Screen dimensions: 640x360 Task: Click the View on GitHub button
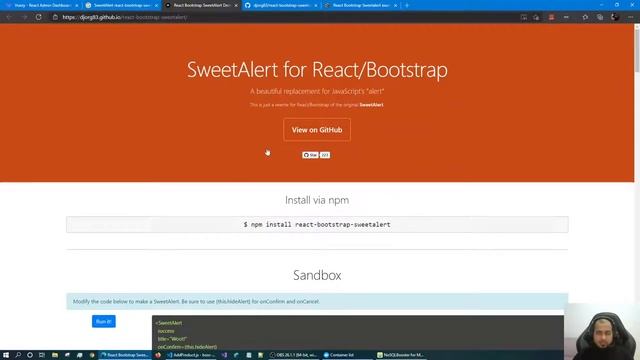coord(317,130)
